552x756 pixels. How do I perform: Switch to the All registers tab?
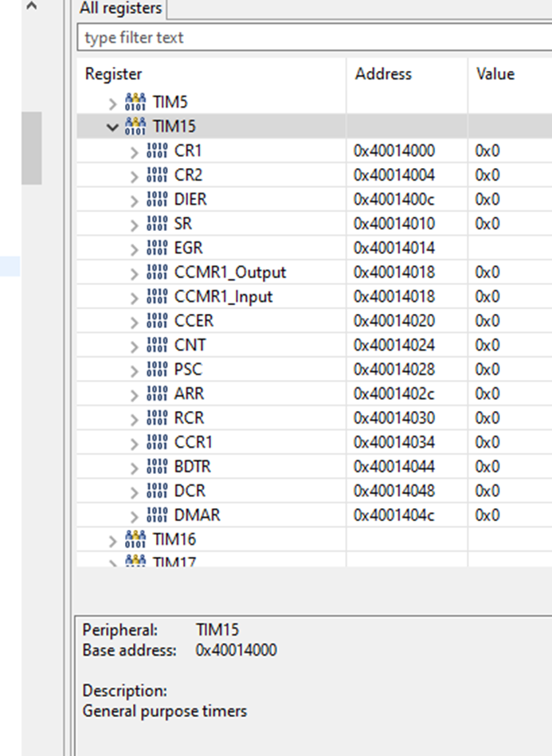coord(120,9)
